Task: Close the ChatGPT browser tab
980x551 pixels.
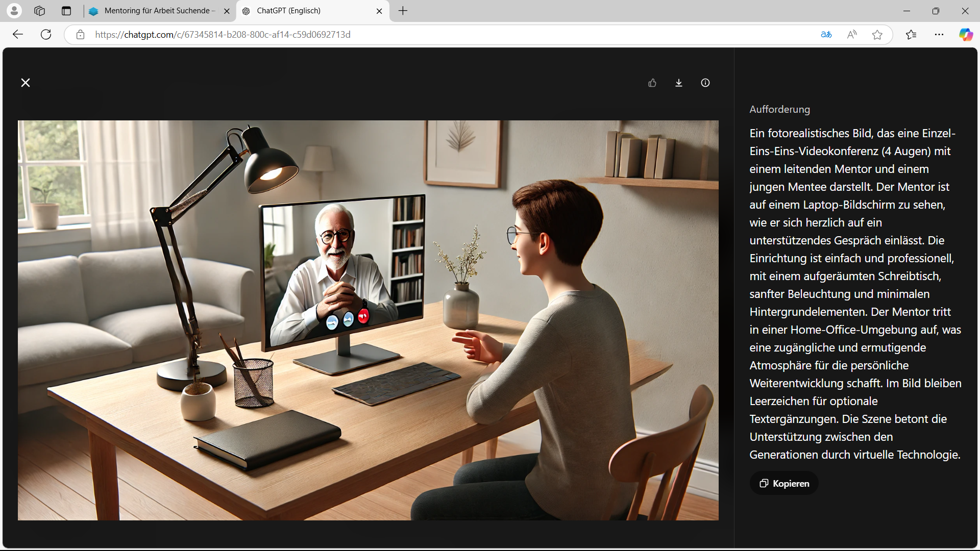Action: pos(379,11)
